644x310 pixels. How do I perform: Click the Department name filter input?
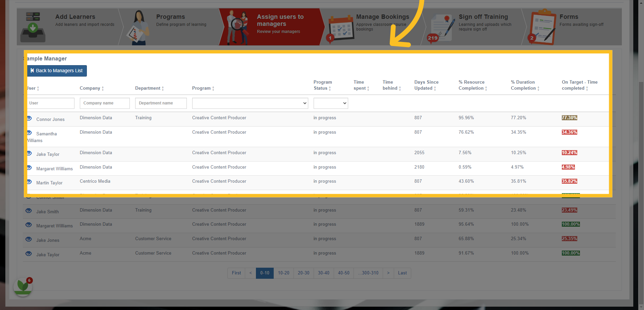click(x=161, y=103)
